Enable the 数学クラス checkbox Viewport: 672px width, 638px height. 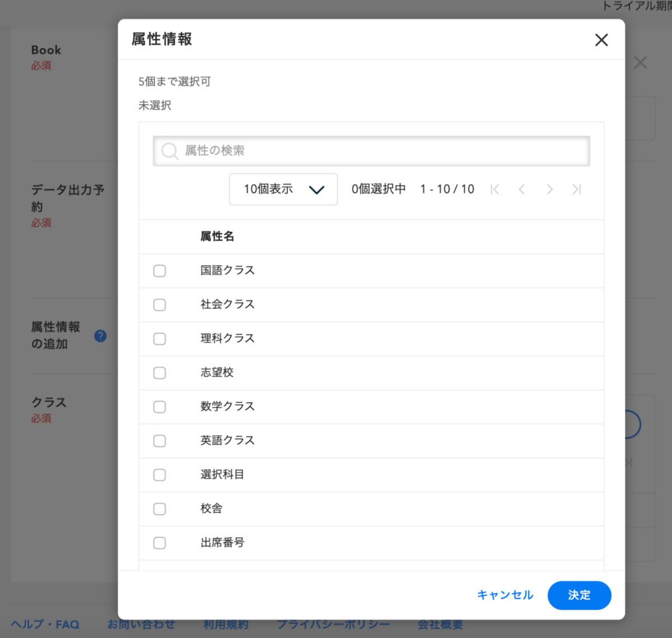coord(160,407)
